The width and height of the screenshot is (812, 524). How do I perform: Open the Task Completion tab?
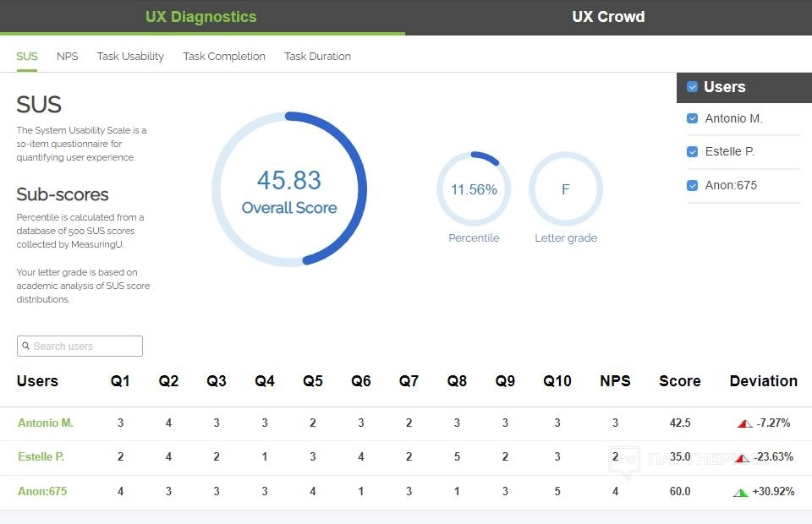click(x=224, y=57)
